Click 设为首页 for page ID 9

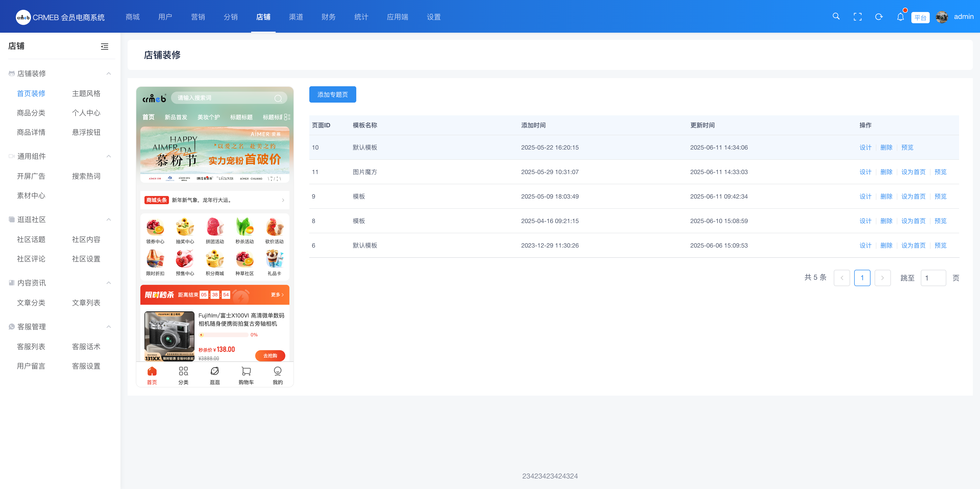tap(913, 196)
